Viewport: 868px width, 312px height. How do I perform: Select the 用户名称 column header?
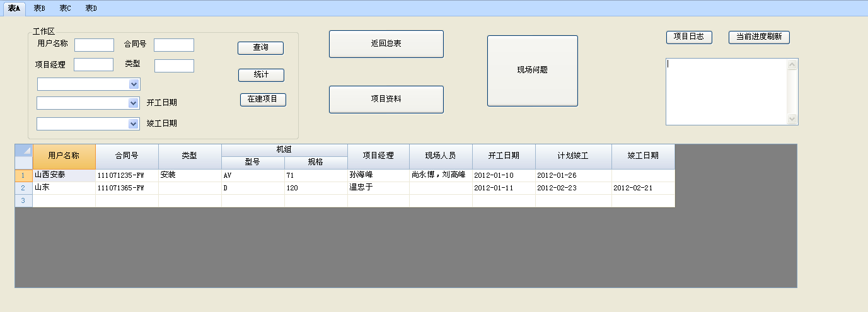(64, 156)
